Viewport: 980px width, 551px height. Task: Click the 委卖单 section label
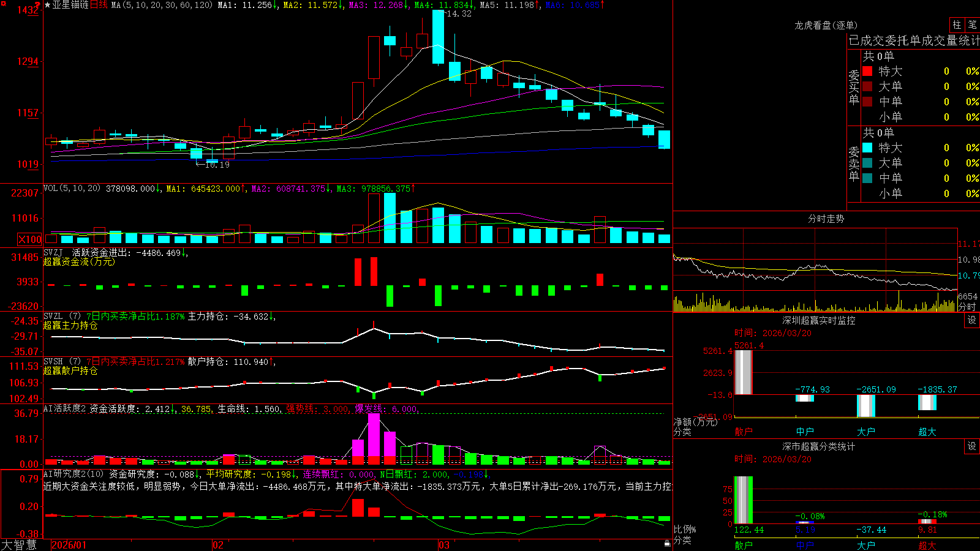[854, 163]
